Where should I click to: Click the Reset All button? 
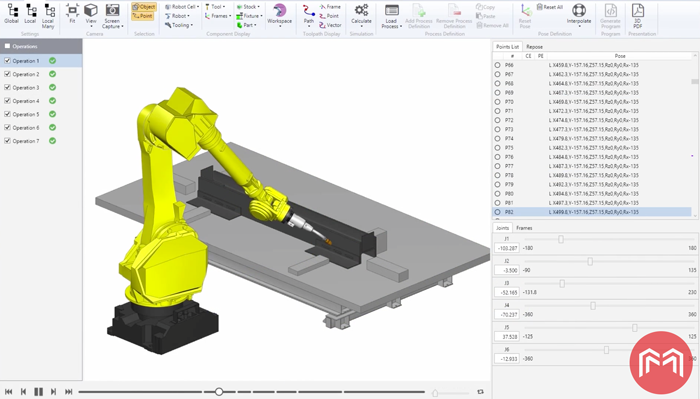pos(550,7)
